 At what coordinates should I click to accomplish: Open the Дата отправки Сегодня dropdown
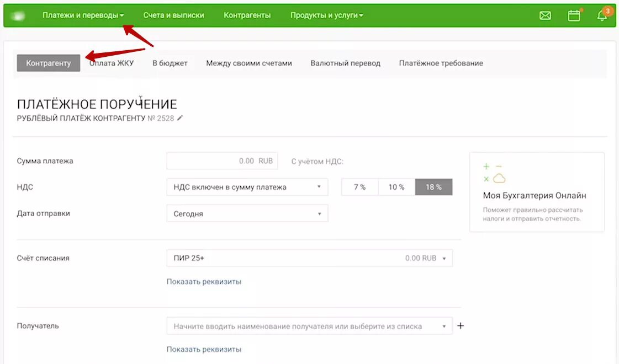click(x=247, y=213)
